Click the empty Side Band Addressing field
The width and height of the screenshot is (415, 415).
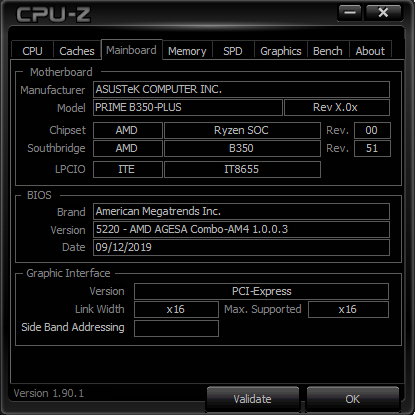tap(176, 328)
